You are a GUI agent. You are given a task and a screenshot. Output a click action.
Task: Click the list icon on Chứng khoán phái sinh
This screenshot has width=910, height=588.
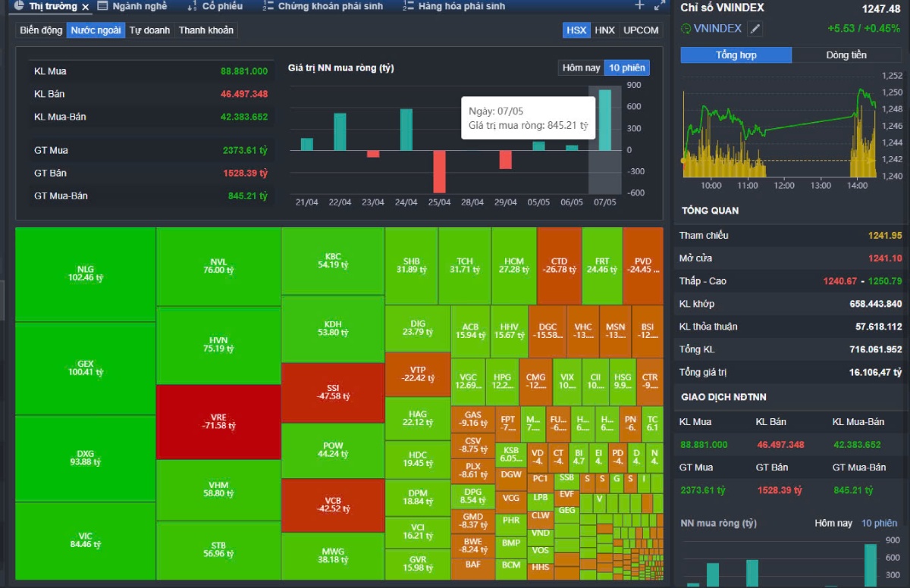[268, 6]
